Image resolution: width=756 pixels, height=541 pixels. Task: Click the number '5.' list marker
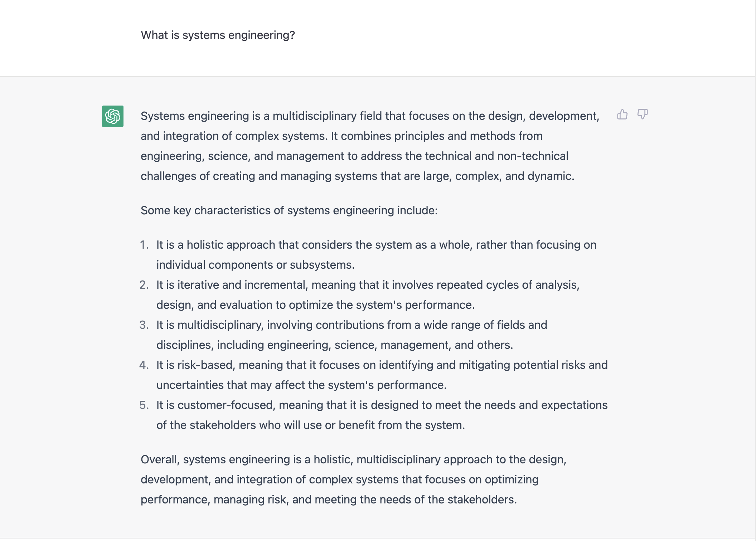click(x=144, y=405)
